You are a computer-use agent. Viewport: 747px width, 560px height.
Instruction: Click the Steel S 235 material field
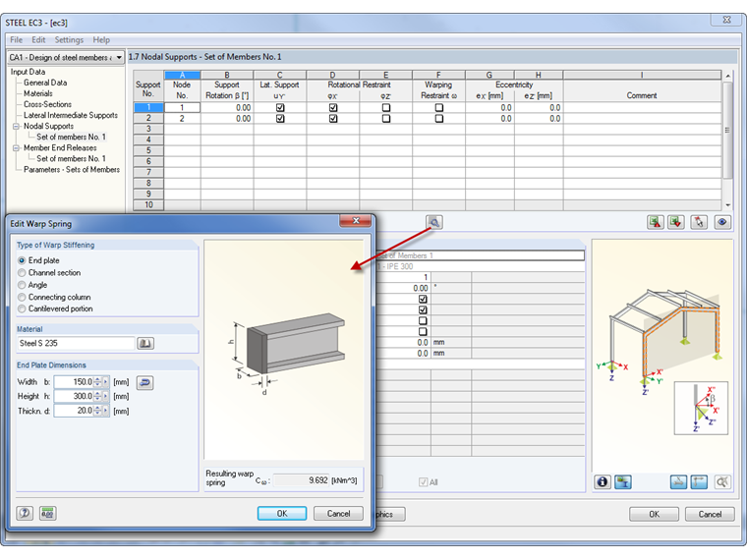point(76,343)
